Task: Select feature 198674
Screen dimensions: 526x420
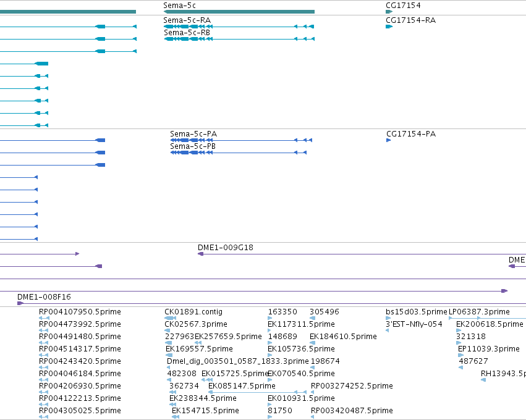Action: point(325,361)
